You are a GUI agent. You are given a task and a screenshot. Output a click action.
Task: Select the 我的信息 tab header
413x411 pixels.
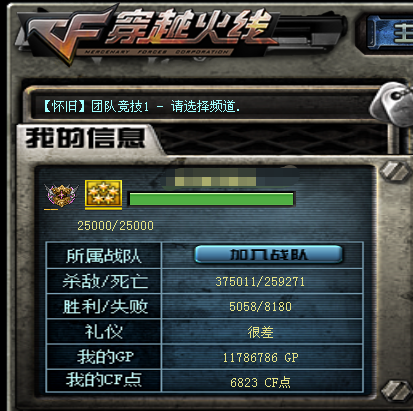(85, 138)
